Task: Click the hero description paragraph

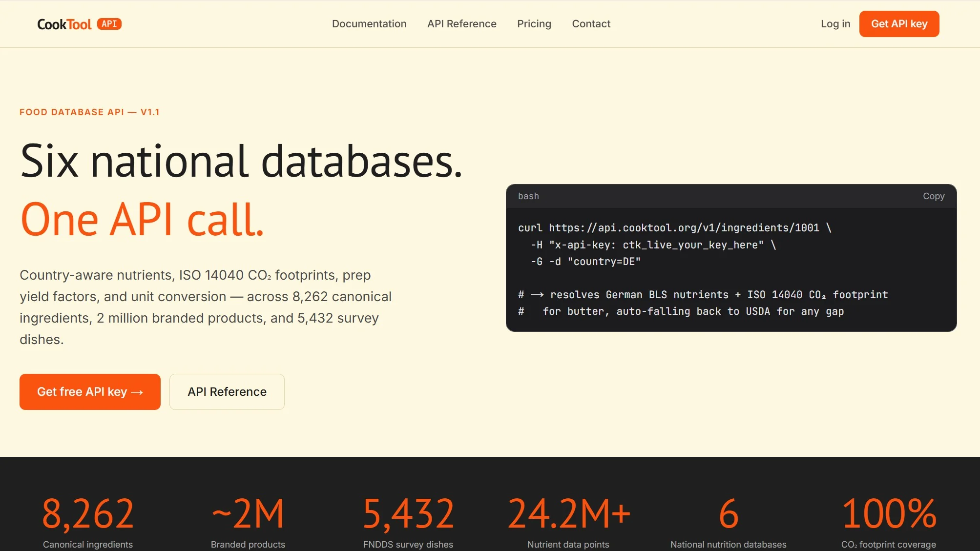Action: click(x=206, y=307)
